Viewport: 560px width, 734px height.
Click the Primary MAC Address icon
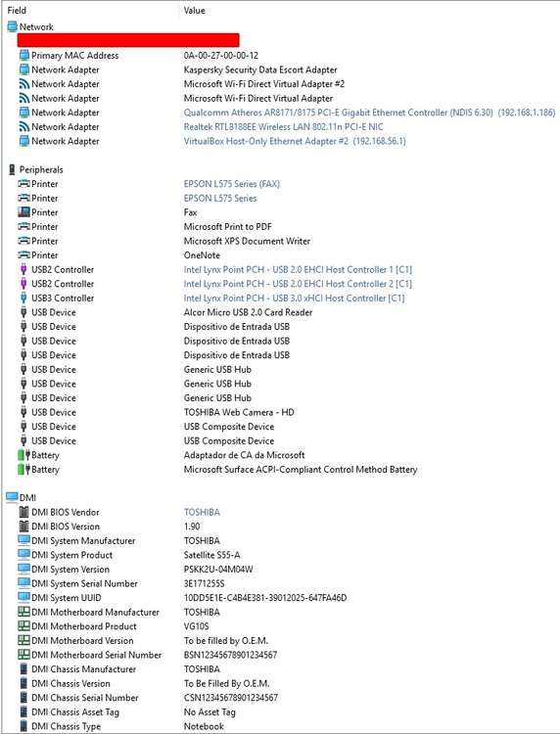point(23,55)
